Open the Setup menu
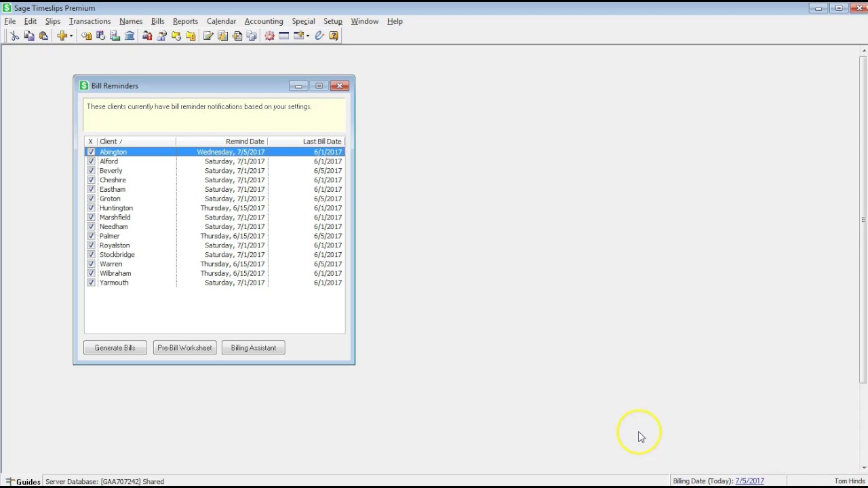Image resolution: width=868 pixels, height=488 pixels. point(333,21)
